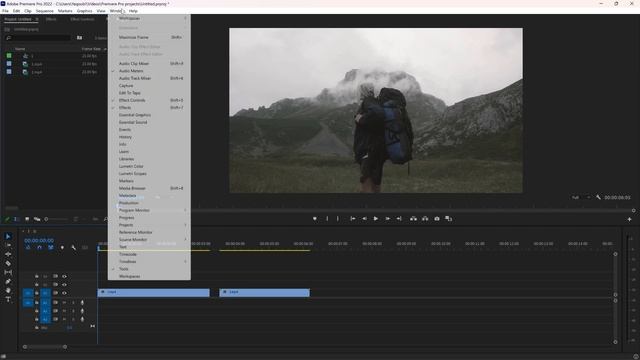Step forward one frame
This screenshot has width=640, height=360.
click(387, 219)
